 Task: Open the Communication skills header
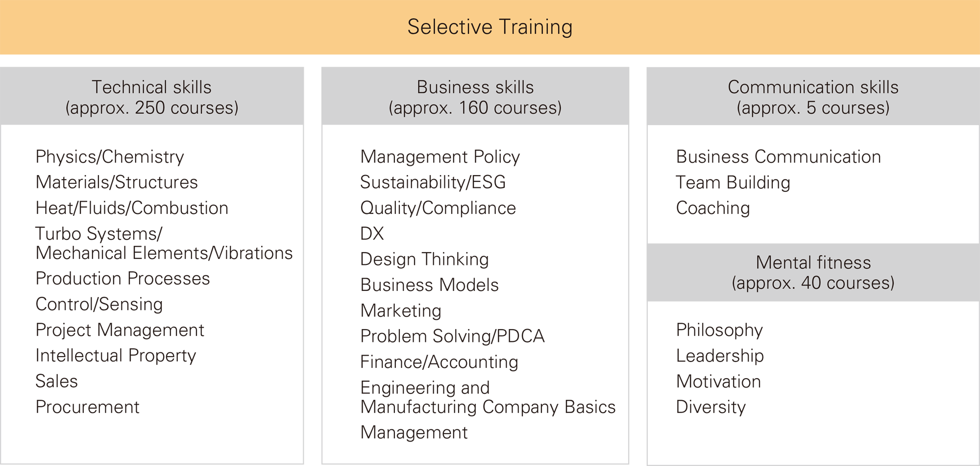point(813,96)
